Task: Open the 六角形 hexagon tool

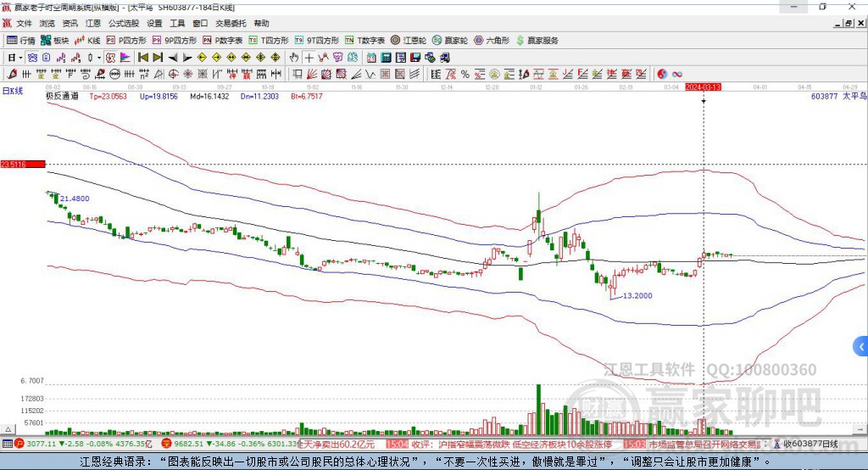Action: pos(492,41)
